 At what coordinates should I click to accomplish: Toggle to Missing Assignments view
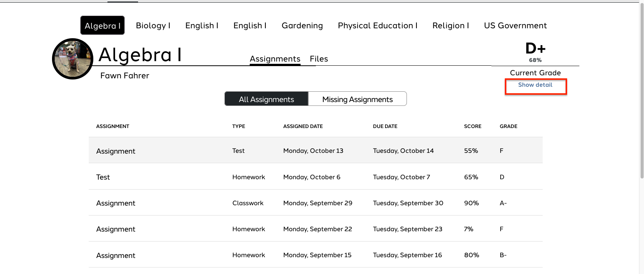tap(357, 99)
